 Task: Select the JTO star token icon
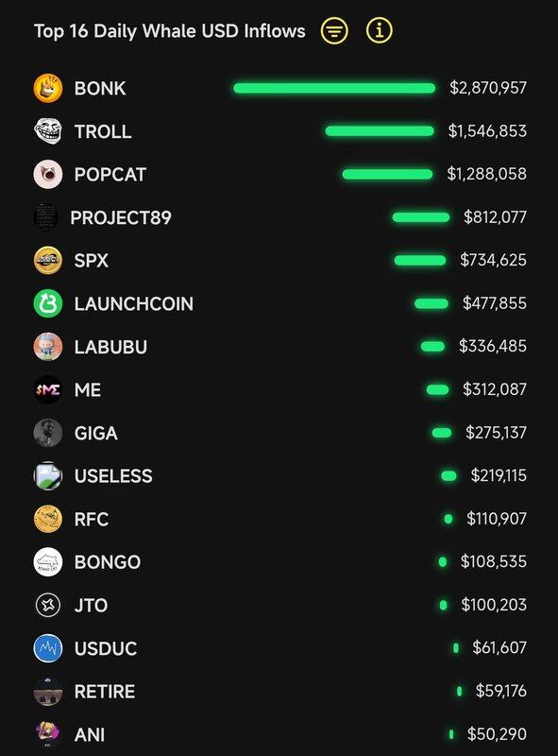click(x=48, y=605)
